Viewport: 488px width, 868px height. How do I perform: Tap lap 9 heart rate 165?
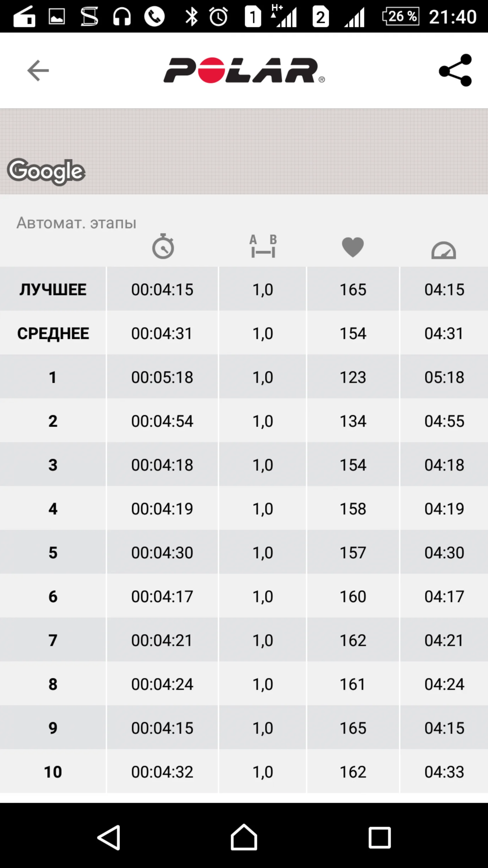coord(353,728)
